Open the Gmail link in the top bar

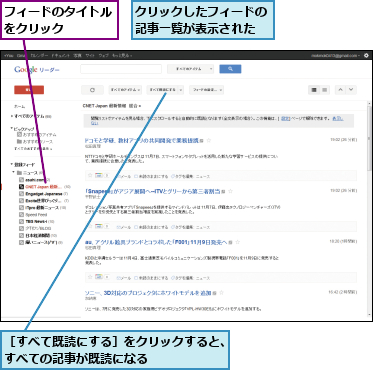(21, 56)
